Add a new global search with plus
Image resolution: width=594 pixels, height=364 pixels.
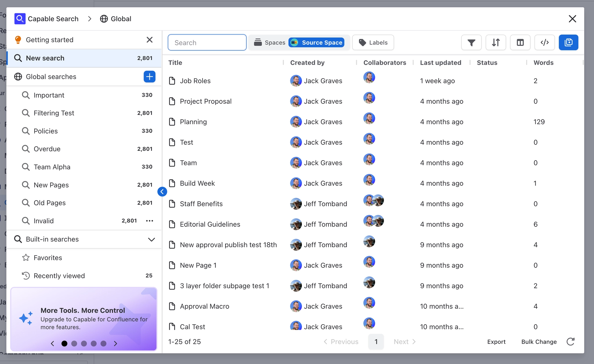tap(149, 77)
